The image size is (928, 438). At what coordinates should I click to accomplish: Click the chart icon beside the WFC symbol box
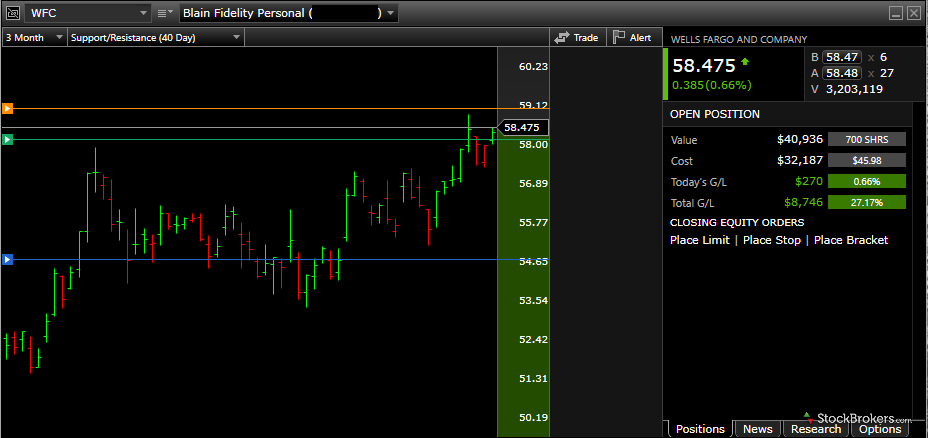pyautogui.click(x=13, y=13)
